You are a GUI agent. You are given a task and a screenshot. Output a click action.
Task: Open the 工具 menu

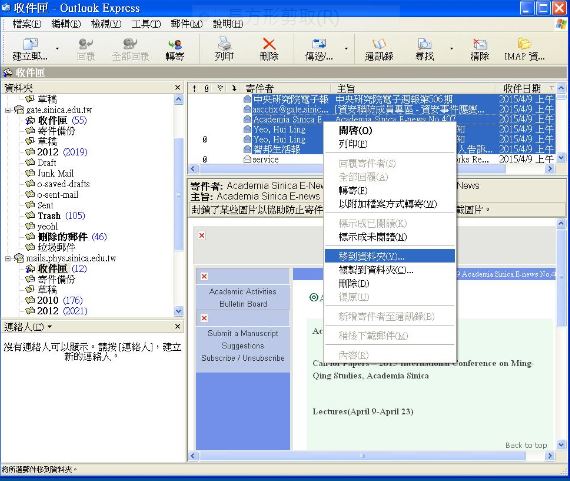tap(146, 24)
